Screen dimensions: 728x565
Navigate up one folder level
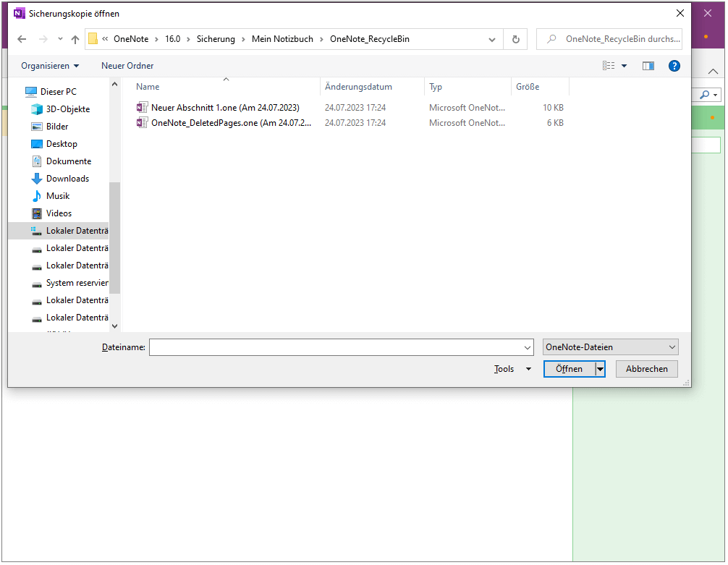pyautogui.click(x=75, y=40)
